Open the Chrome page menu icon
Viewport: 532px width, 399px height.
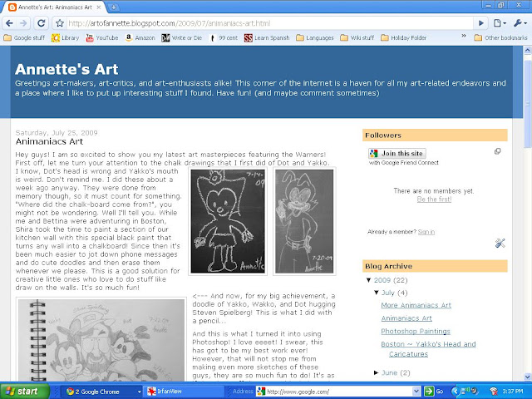point(500,23)
